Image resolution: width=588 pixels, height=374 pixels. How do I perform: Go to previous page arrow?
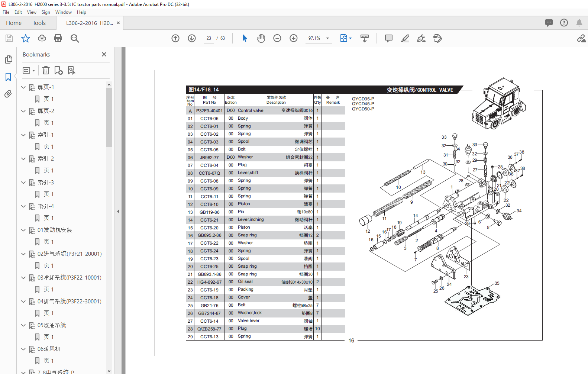[175, 38]
